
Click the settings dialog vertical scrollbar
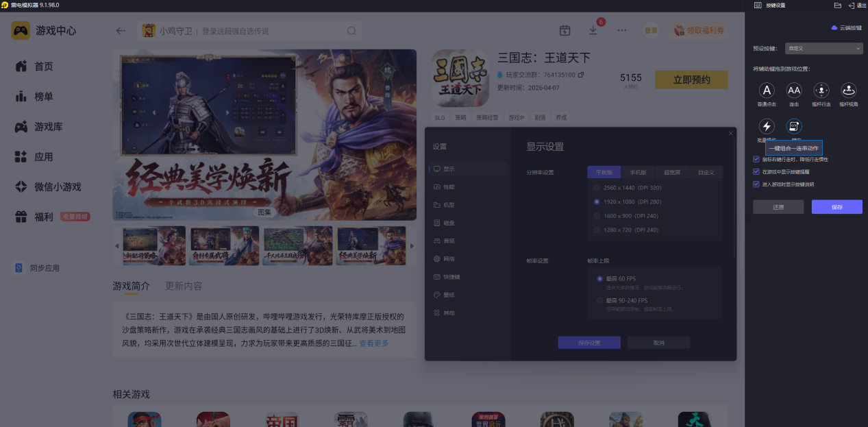735,199
